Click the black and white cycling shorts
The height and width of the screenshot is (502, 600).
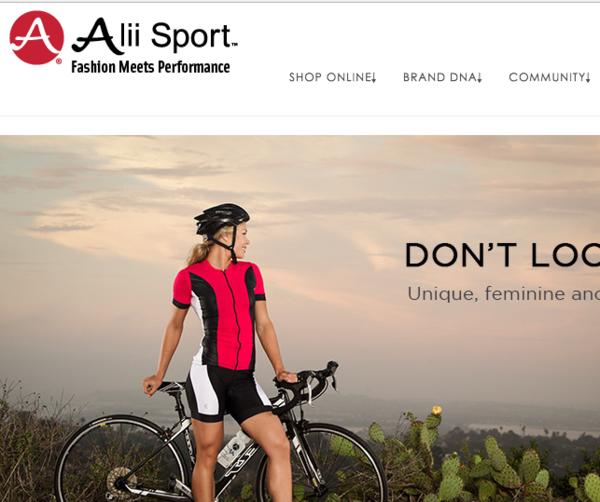[x=226, y=392]
